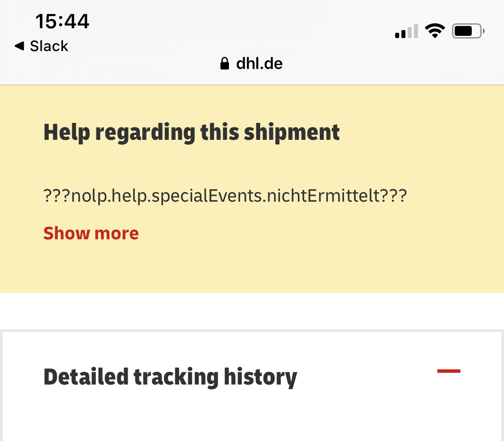Collapse the Detailed tracking history section
Screen dimensions: 504x441
(x=448, y=371)
